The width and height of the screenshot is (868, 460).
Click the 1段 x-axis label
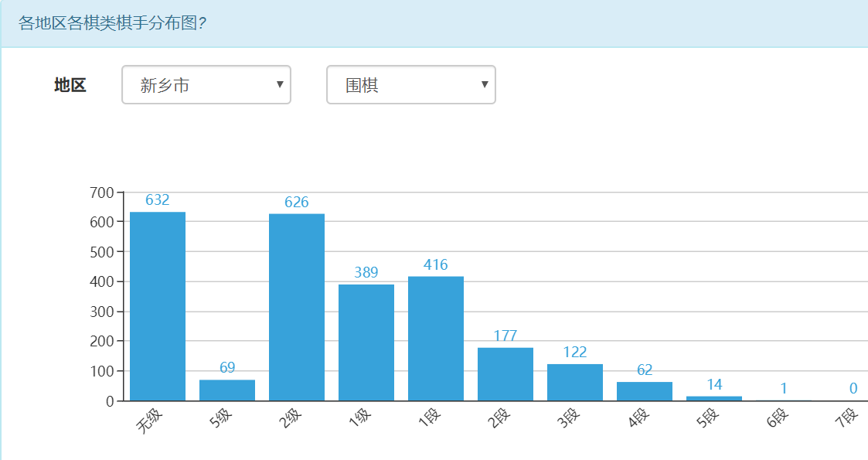430,419
